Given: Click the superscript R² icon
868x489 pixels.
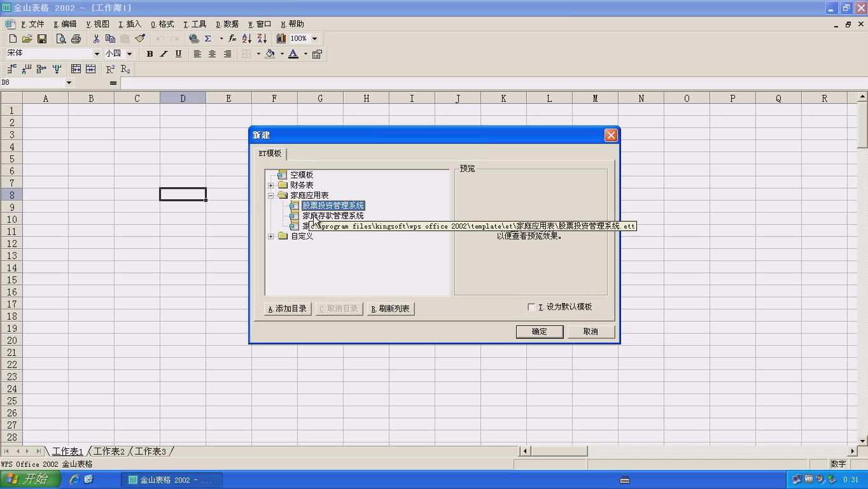Looking at the screenshot, I should click(x=110, y=69).
